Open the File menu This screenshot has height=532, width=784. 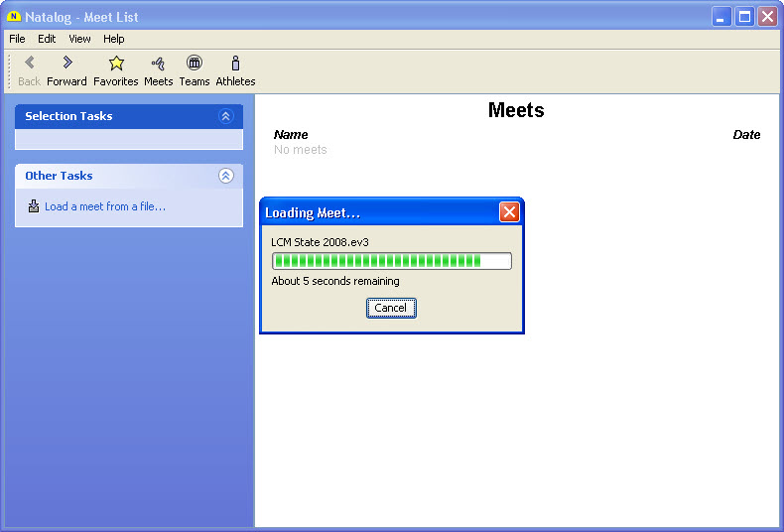pyautogui.click(x=17, y=39)
